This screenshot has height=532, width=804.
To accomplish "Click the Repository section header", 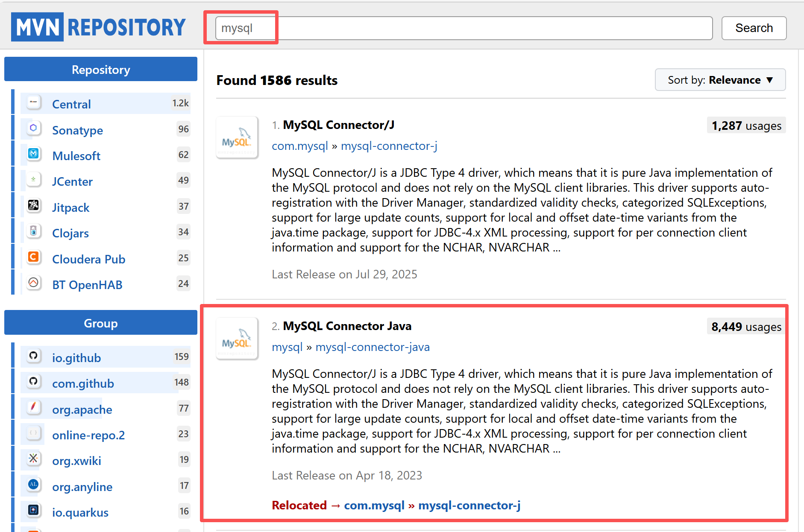I will point(101,69).
